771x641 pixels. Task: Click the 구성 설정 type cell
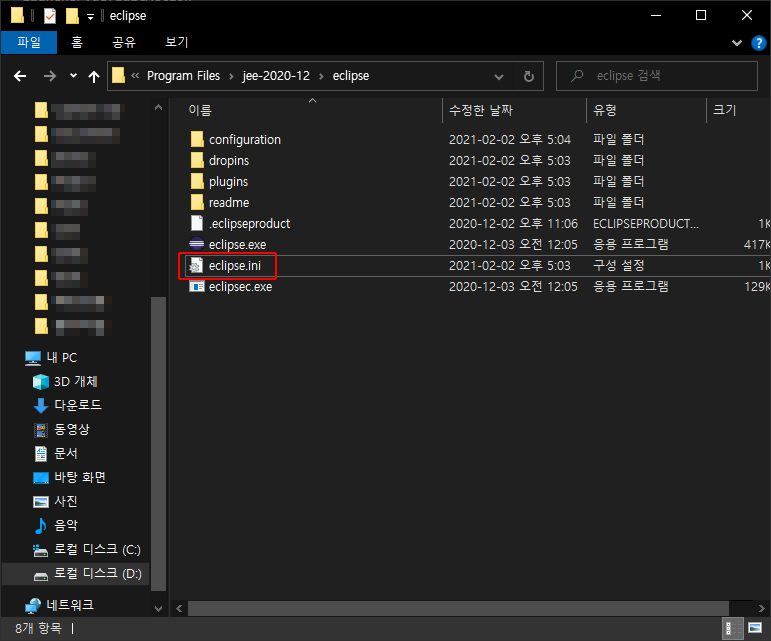pyautogui.click(x=619, y=265)
